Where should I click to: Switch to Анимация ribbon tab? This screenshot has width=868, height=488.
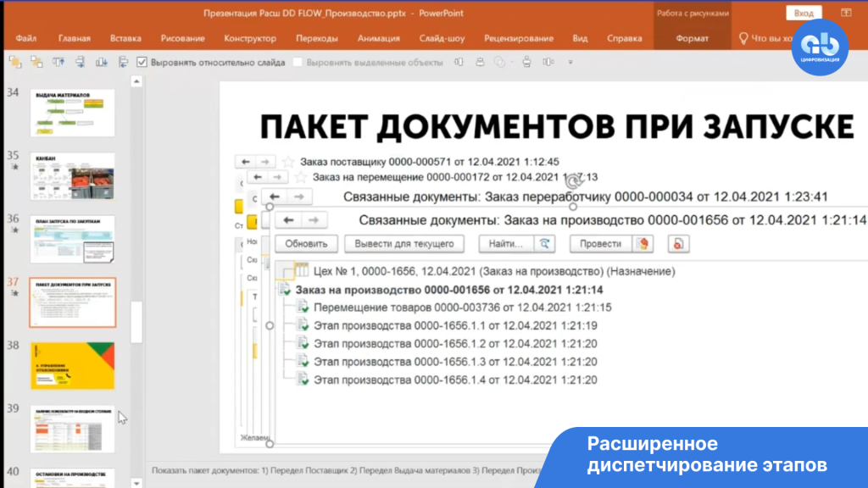tap(379, 38)
